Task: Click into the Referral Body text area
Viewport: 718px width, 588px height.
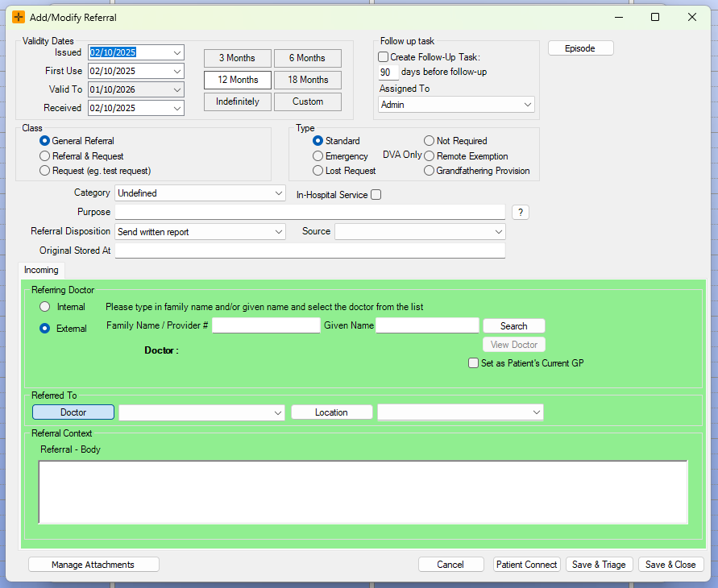Action: coord(363,492)
